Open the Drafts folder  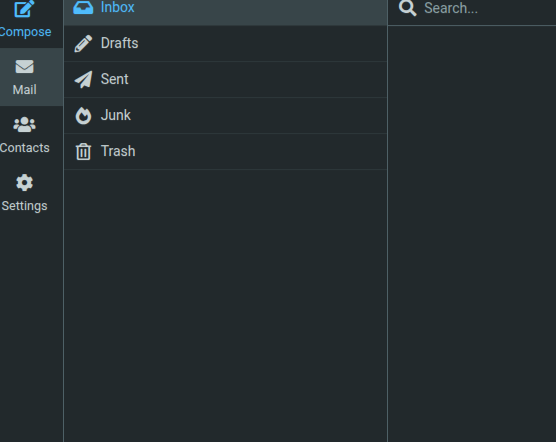225,44
